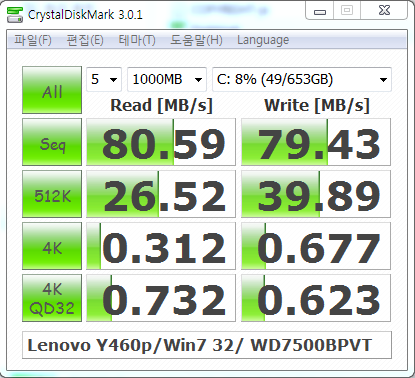
Task: Open the 파일(F) menu
Action: coord(33,40)
